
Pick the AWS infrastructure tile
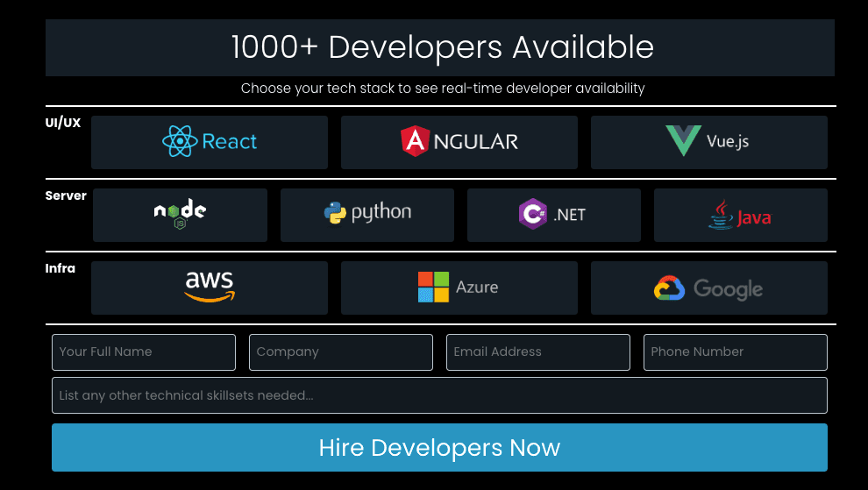pyautogui.click(x=210, y=288)
